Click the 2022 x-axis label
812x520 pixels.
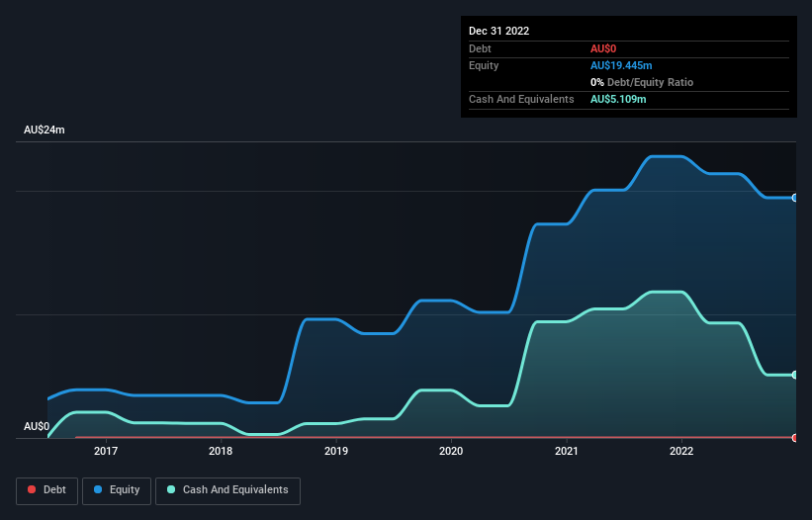[x=681, y=451]
